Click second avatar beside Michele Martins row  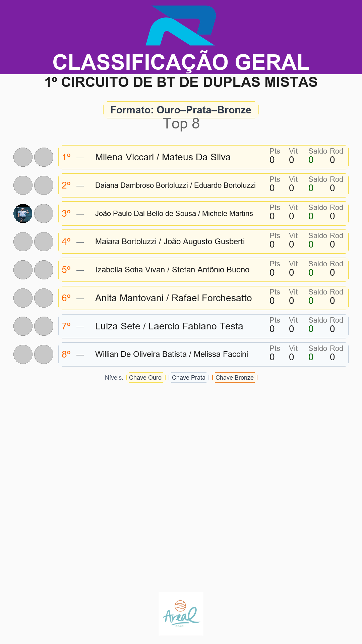(x=44, y=213)
